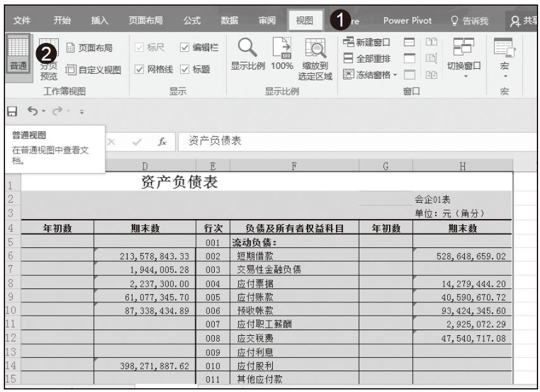Open the Power Pivot tab

(407, 21)
